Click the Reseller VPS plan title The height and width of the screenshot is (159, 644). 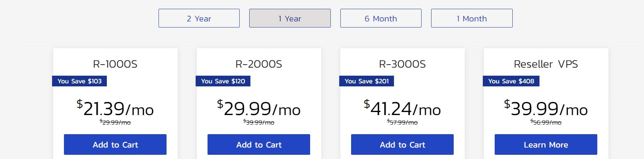[546, 64]
